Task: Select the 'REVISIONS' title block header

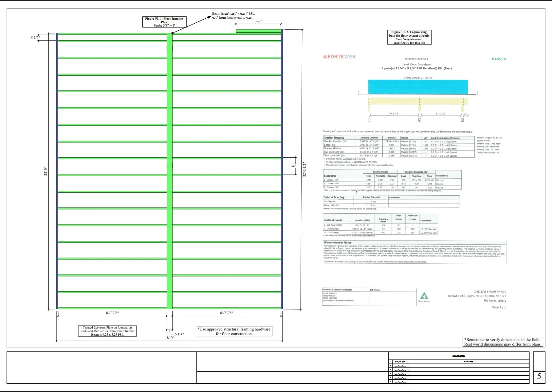Action: [x=459, y=356]
